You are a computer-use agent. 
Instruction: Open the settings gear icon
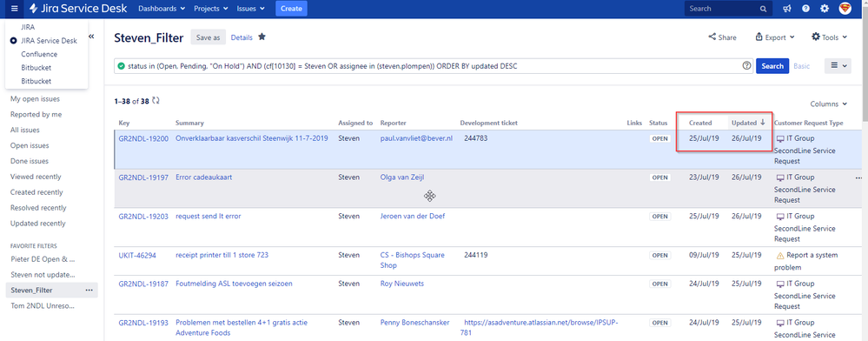(825, 9)
